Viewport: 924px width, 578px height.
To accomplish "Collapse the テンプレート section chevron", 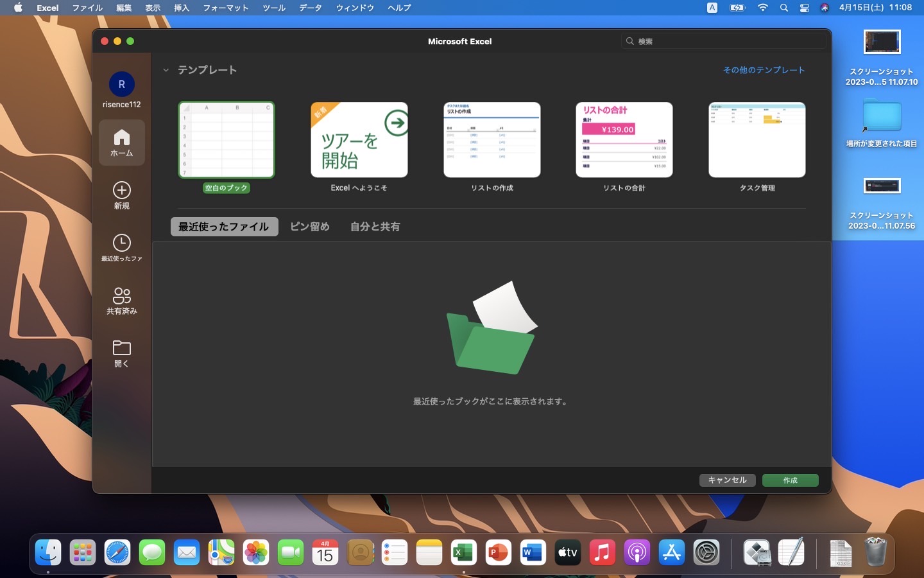I will [x=166, y=70].
